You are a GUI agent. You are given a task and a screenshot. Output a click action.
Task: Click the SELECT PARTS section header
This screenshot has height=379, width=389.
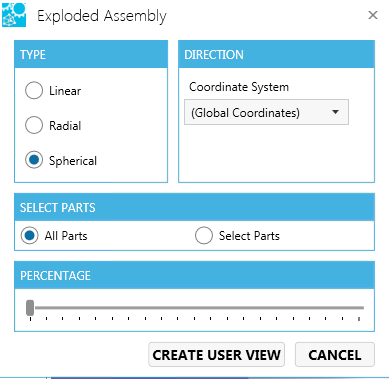click(194, 207)
